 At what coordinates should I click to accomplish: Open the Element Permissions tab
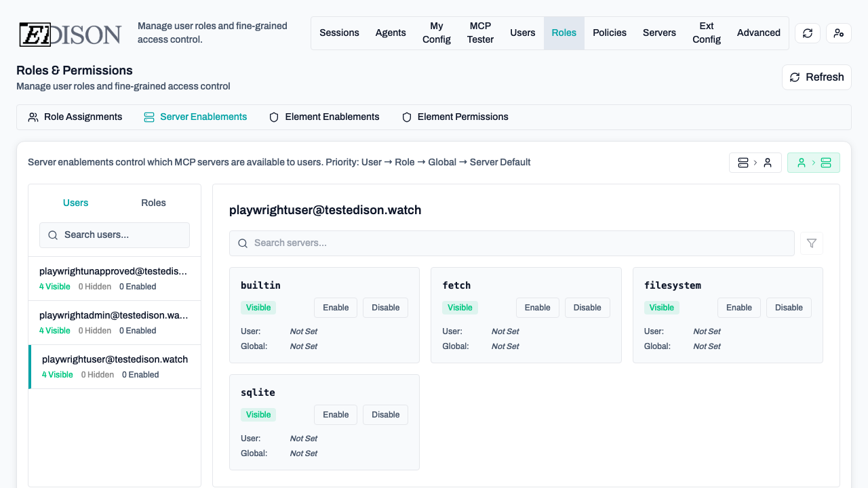pyautogui.click(x=455, y=117)
